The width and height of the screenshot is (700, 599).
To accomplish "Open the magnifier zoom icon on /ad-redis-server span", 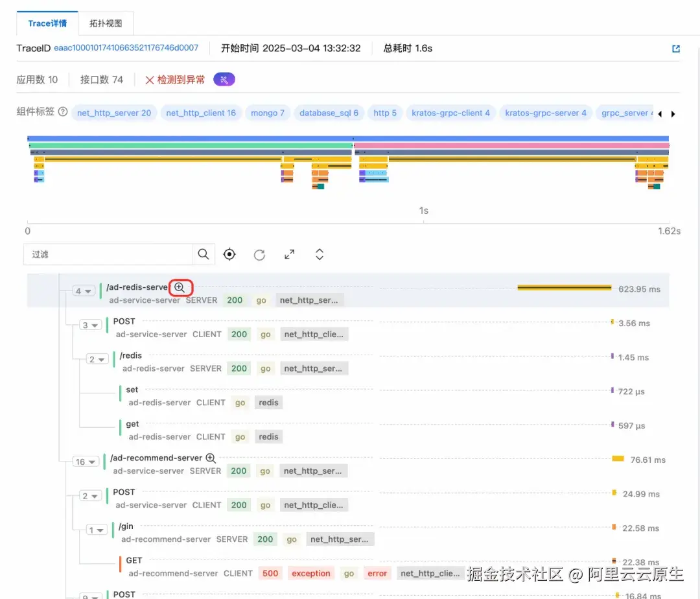I will 180,287.
